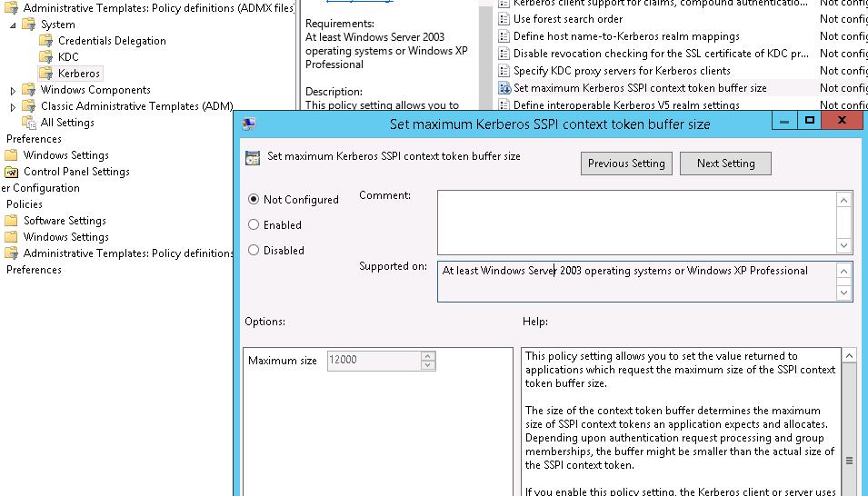Select the Enabled radio button

click(x=254, y=225)
